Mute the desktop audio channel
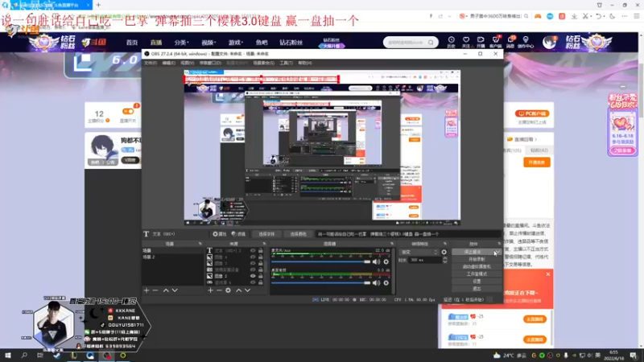Viewport: 644px width, 362px height. (x=376, y=283)
